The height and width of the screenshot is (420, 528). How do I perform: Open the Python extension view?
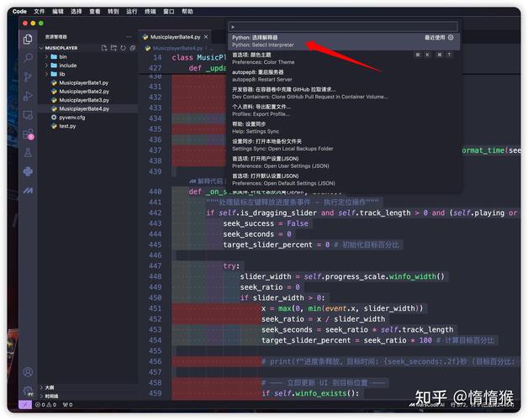[28, 171]
